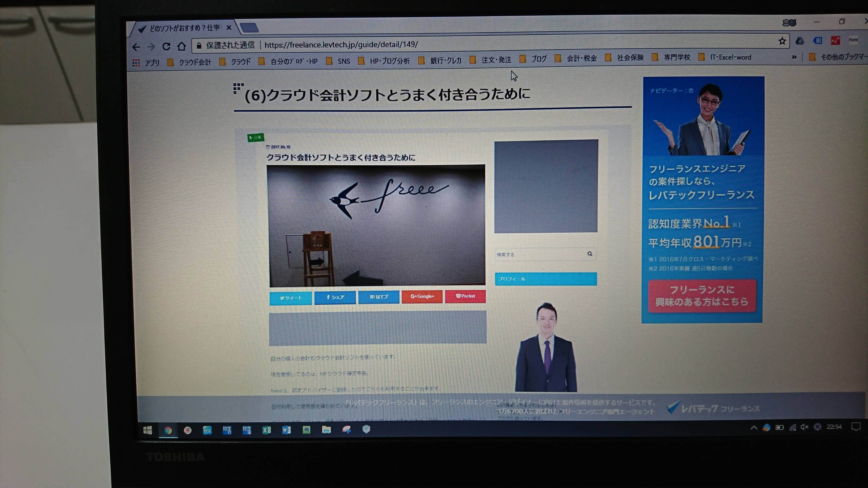Bookmark this page with the star icon
Screen dimensions: 868x488
point(782,41)
